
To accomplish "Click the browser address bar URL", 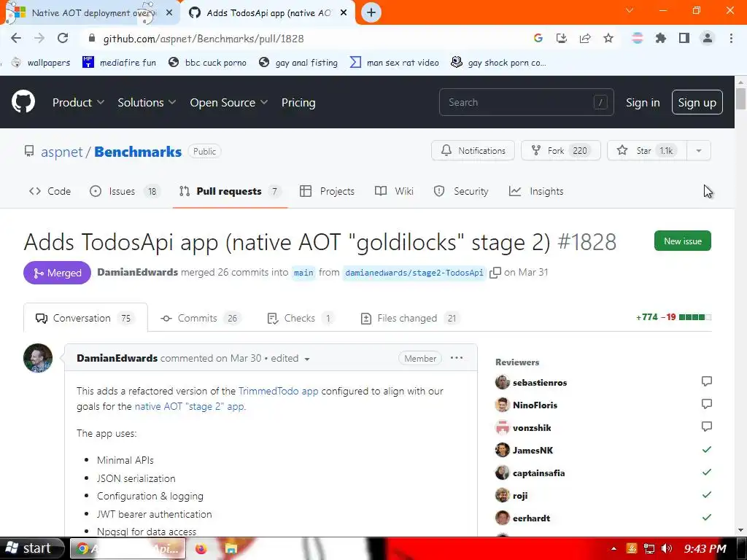I will click(204, 39).
